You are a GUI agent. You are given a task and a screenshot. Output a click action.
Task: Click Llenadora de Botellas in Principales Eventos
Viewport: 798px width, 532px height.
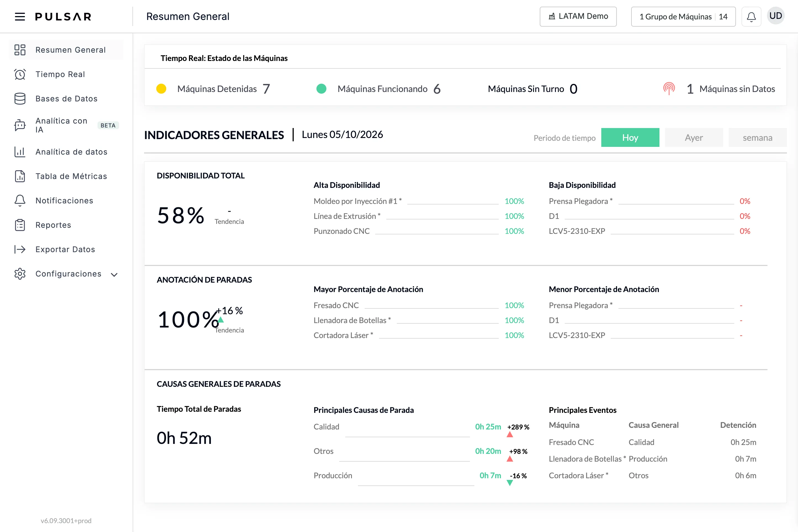pos(587,459)
